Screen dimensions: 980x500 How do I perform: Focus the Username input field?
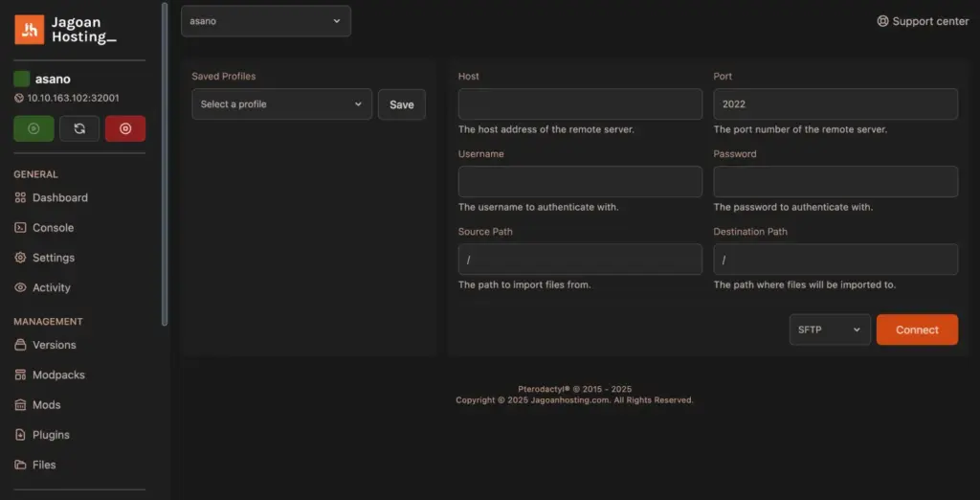click(x=580, y=181)
